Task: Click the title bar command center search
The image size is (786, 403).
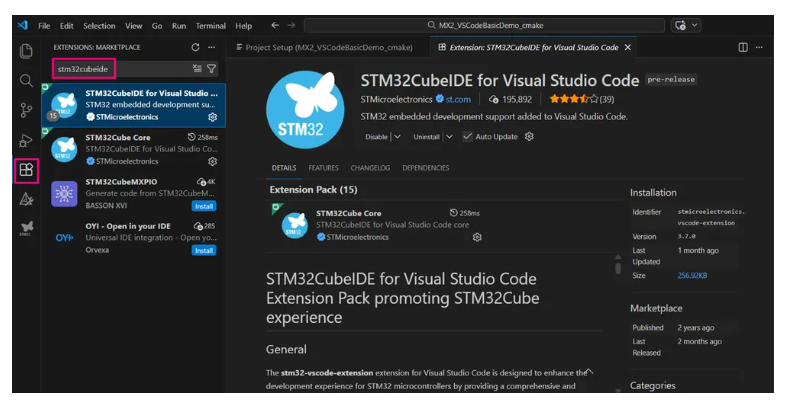Action: (484, 25)
